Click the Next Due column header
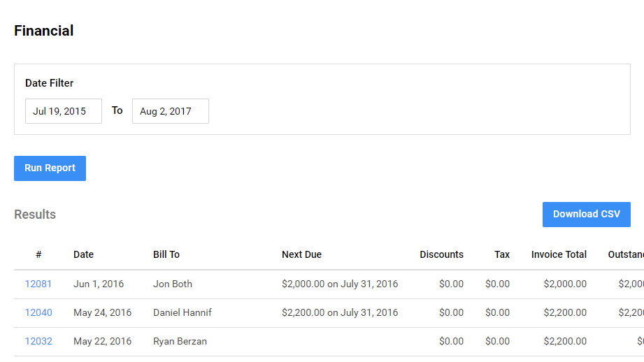Viewport: 644px width, 362px height. tap(301, 254)
